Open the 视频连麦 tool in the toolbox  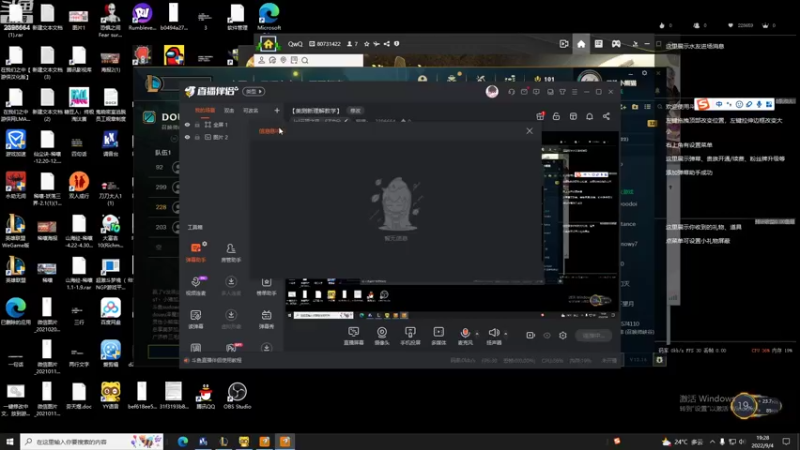pyautogui.click(x=196, y=286)
